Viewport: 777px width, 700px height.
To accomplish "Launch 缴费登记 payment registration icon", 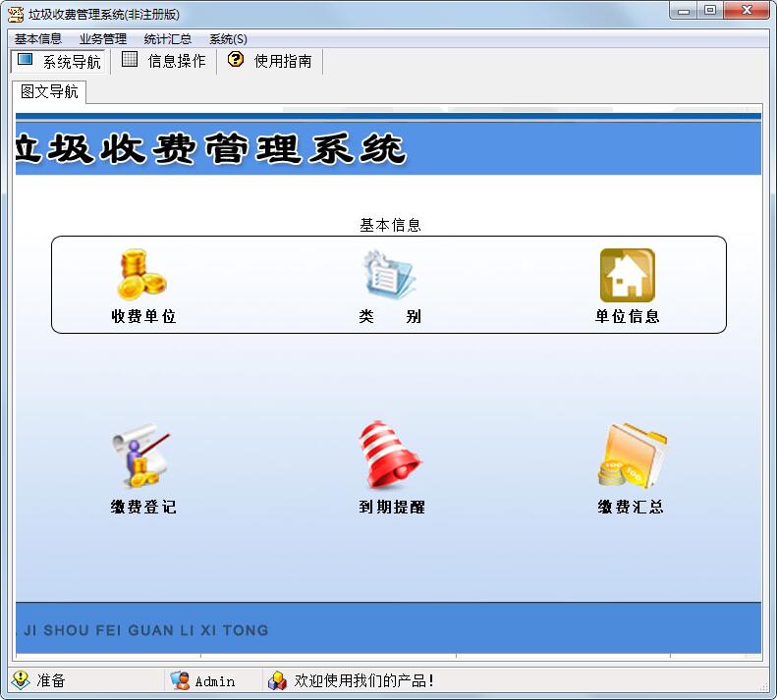I will 141,456.
